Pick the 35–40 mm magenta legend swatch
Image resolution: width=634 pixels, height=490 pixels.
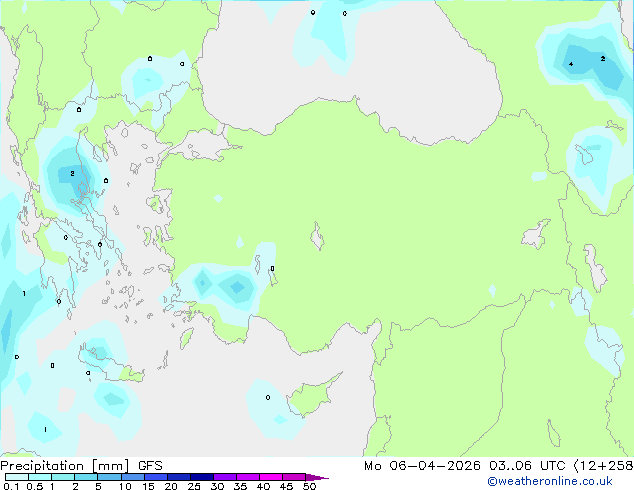(x=248, y=477)
